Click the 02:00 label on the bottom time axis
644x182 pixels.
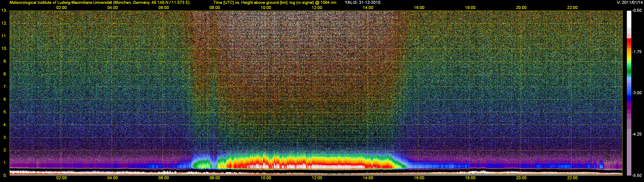click(x=61, y=178)
